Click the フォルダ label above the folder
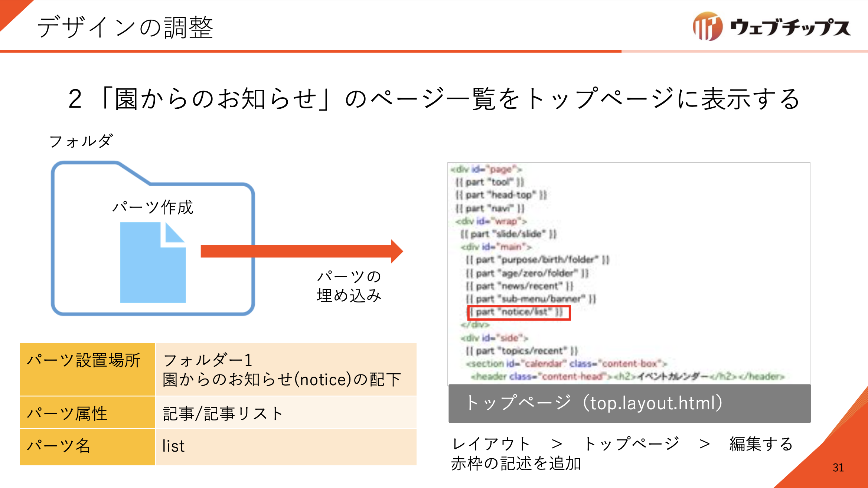 click(81, 141)
